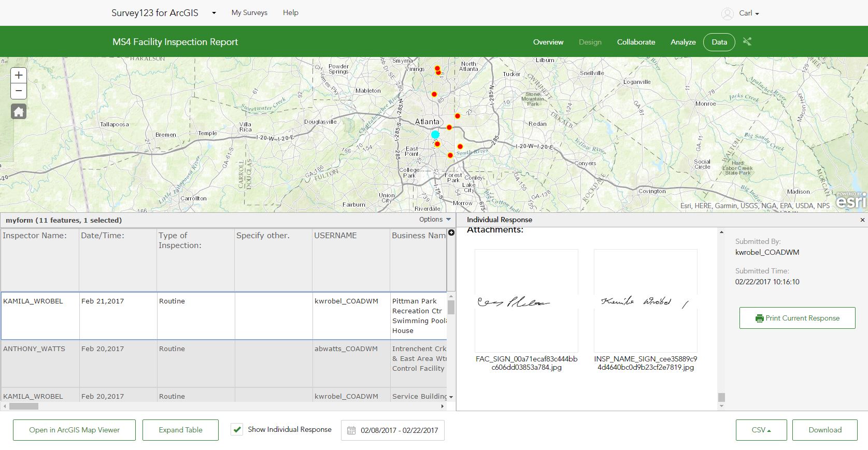
Task: Close the Individual Response panel
Action: 862,220
